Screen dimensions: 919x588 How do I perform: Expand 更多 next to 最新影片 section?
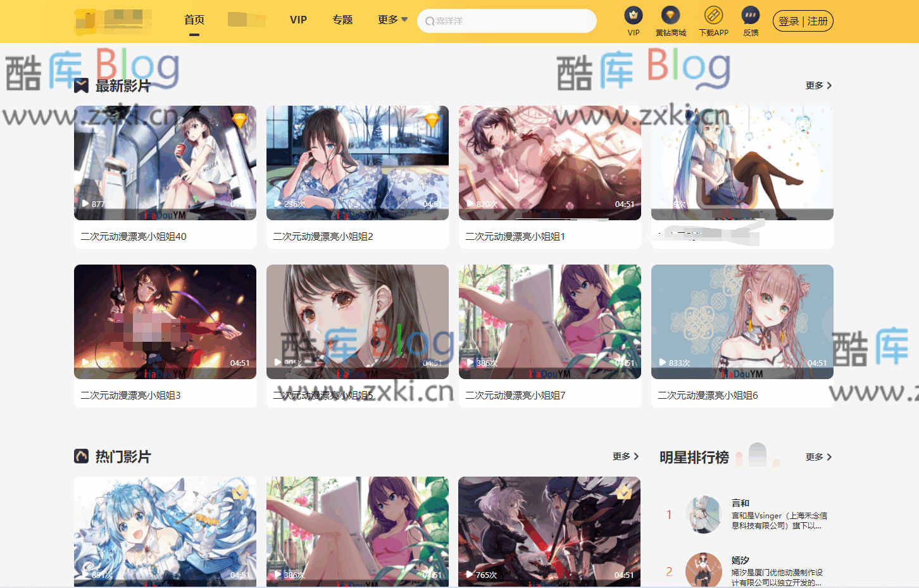click(x=818, y=85)
